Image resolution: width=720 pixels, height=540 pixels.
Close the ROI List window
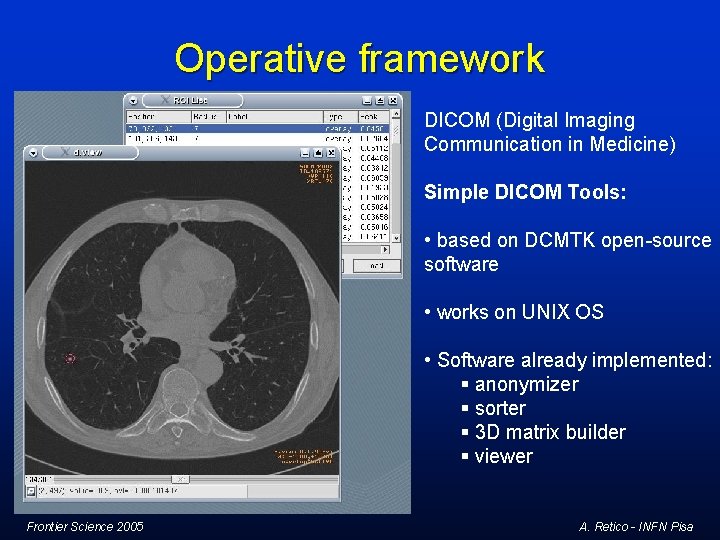[393, 101]
